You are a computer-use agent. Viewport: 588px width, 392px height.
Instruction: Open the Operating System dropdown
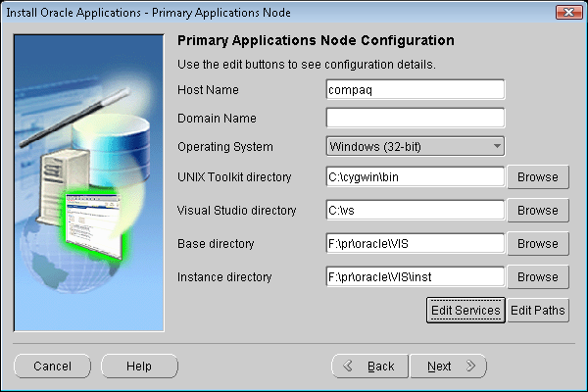point(415,147)
